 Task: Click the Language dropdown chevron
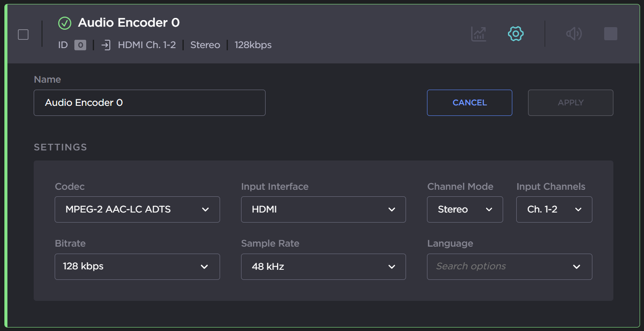pos(577,267)
